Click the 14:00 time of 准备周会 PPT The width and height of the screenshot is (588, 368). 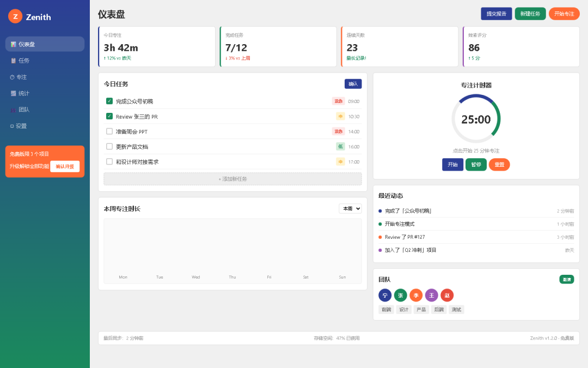[x=354, y=131]
